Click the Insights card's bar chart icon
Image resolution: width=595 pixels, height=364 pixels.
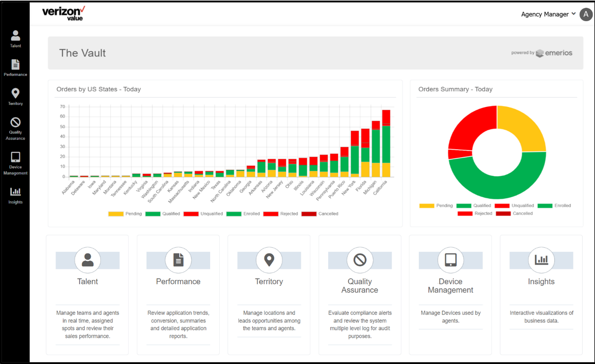point(541,260)
